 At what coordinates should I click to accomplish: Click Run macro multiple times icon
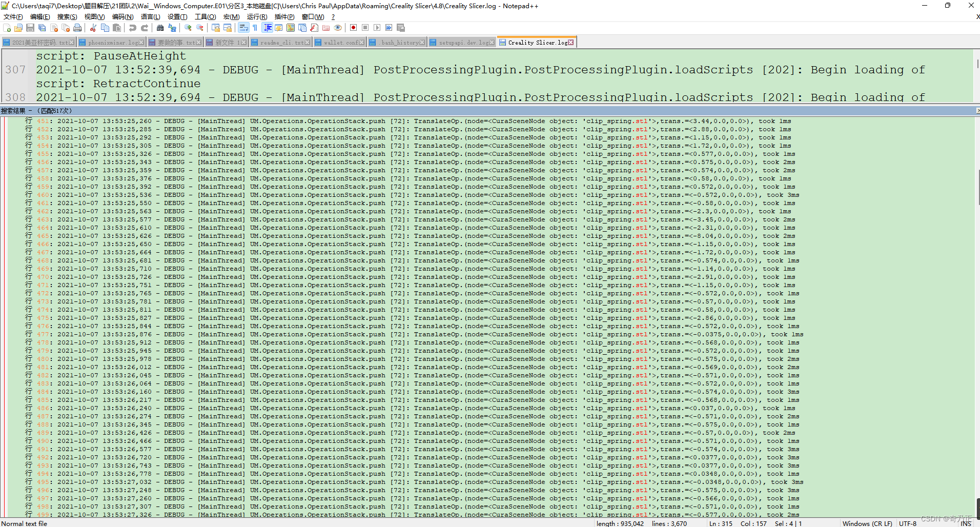[x=389, y=28]
